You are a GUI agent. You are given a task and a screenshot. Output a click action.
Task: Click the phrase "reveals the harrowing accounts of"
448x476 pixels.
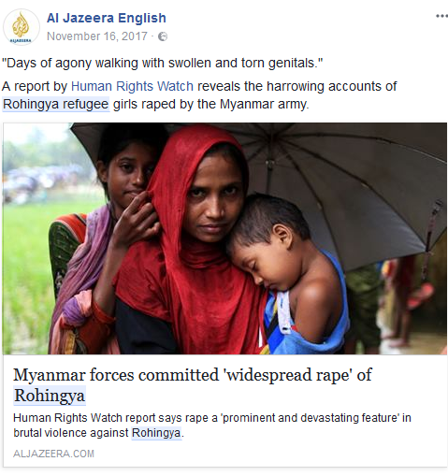[x=297, y=86]
